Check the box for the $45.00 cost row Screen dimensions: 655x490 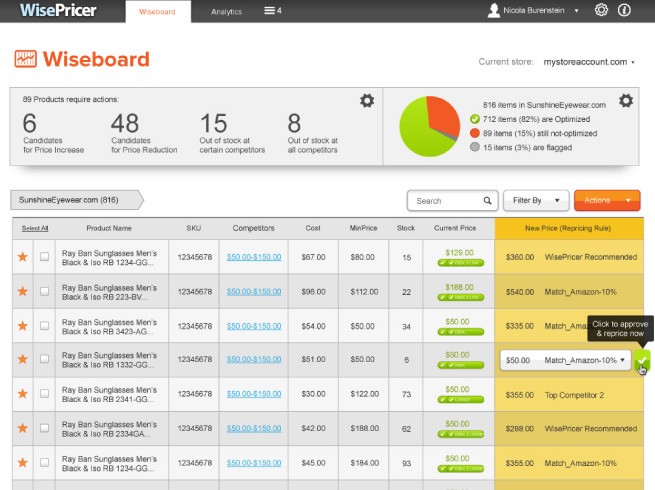click(44, 462)
